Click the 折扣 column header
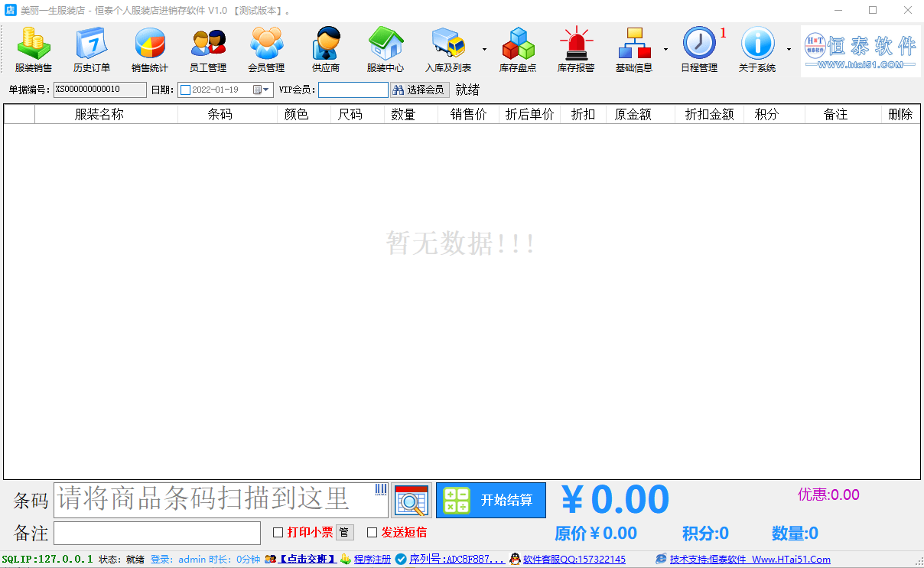The height and width of the screenshot is (568, 924). [x=584, y=114]
